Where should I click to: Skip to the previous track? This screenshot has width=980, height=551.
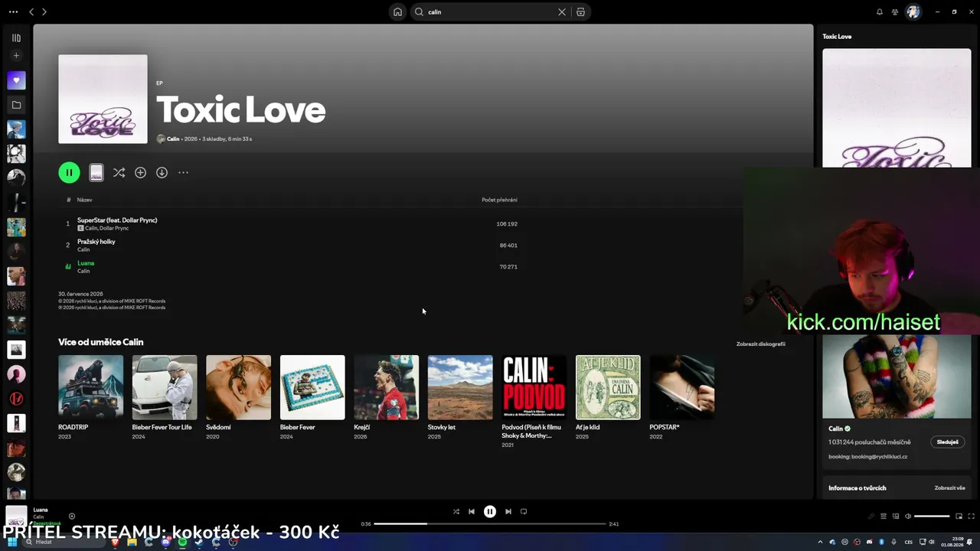point(472,511)
